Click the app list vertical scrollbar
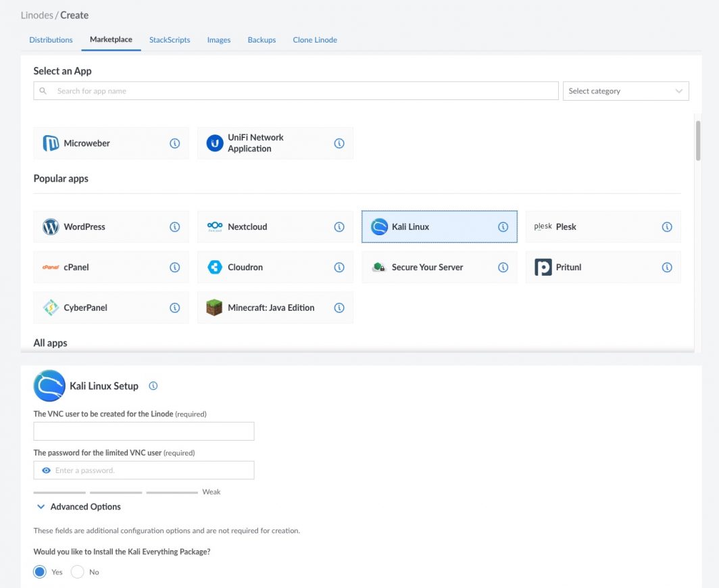 pyautogui.click(x=698, y=142)
